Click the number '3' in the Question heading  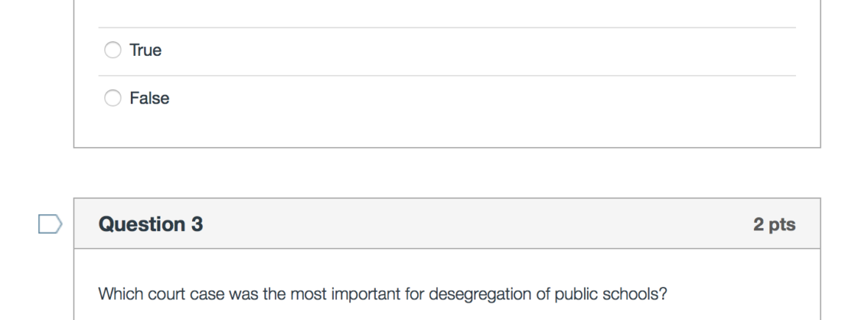(x=198, y=224)
